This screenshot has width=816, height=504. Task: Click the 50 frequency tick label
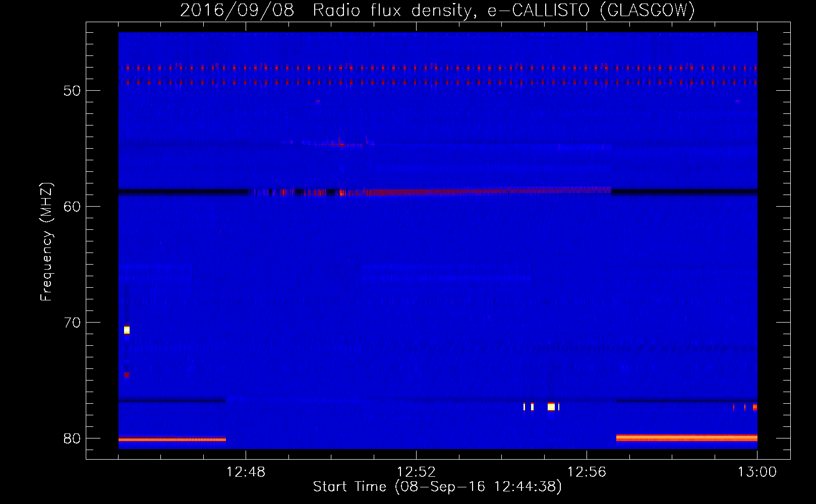[x=72, y=91]
